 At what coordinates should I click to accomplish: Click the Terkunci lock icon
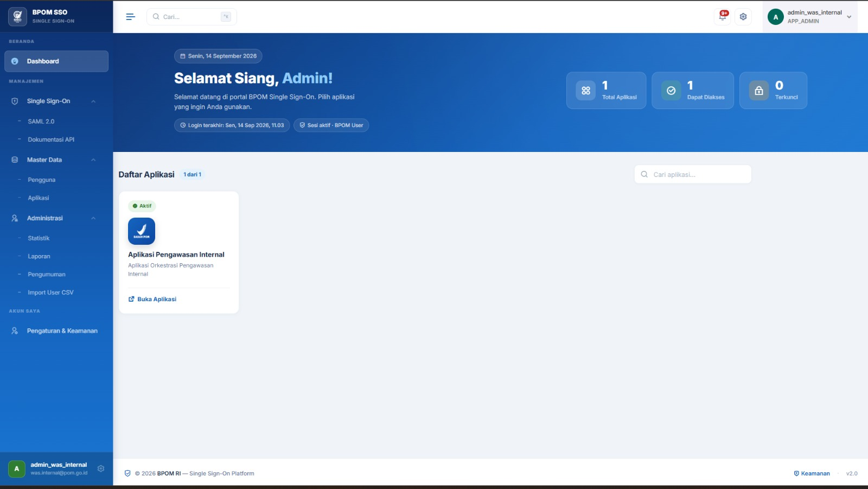tap(759, 91)
